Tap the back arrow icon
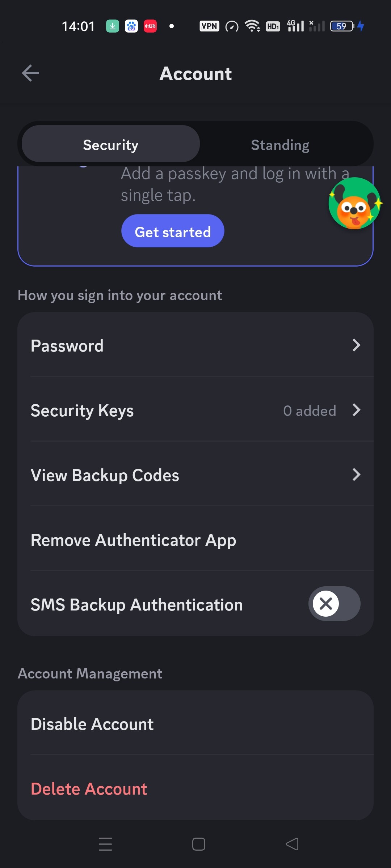The image size is (391, 868). [30, 73]
